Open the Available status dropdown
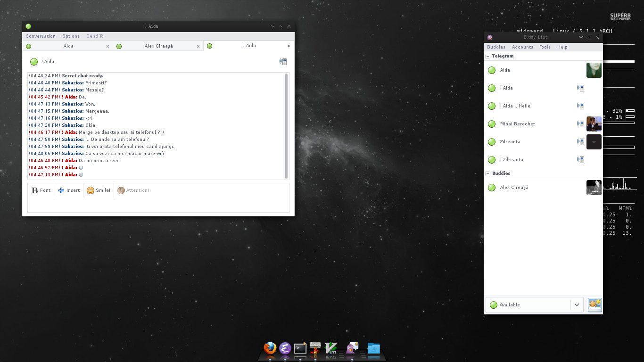The width and height of the screenshot is (644, 362). tap(535, 305)
